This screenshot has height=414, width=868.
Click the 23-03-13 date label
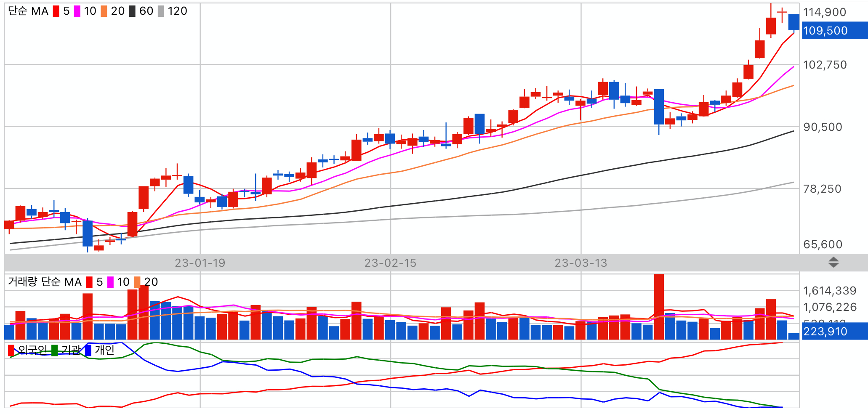point(581,263)
